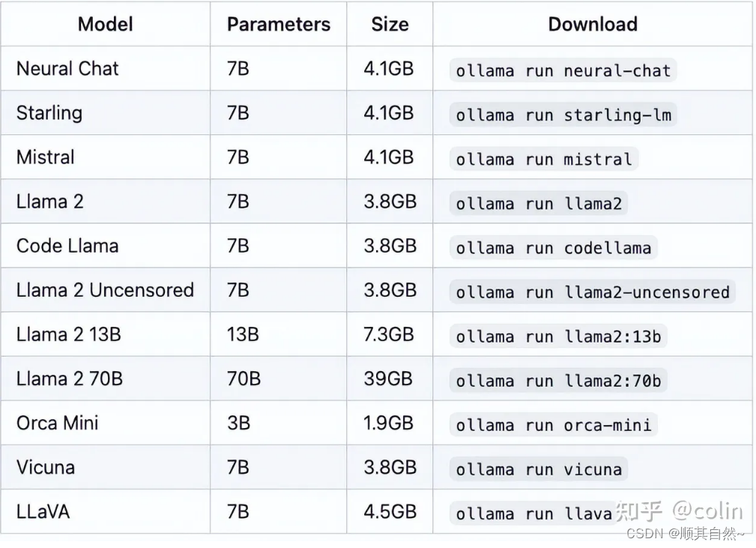The width and height of the screenshot is (756, 548).
Task: Click the 3.8GB size in Vicuna row
Action: tap(390, 468)
